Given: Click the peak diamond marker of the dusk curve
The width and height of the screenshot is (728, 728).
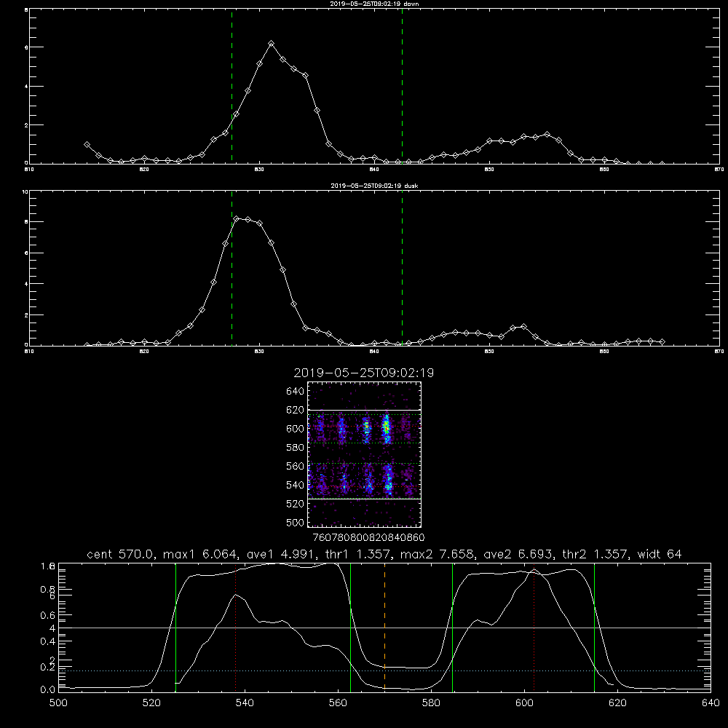Looking at the screenshot, I should pyautogui.click(x=237, y=218).
